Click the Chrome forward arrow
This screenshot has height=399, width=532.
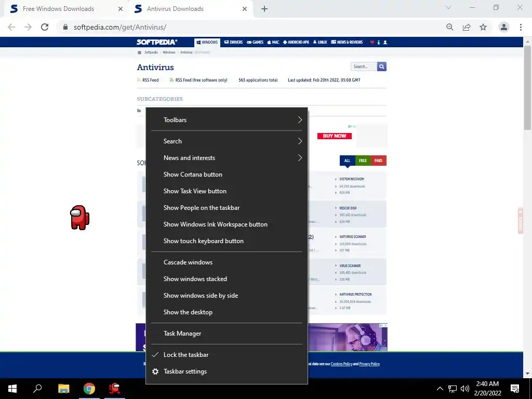click(x=28, y=27)
